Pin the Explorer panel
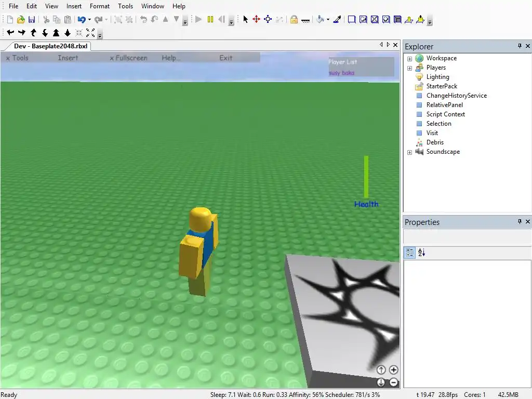532x399 pixels. [520, 46]
